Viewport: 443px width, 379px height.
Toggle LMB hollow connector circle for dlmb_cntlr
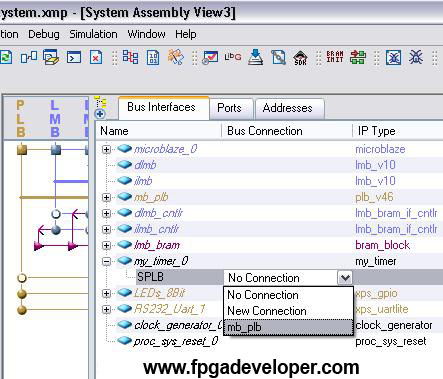pyautogui.click(x=56, y=214)
